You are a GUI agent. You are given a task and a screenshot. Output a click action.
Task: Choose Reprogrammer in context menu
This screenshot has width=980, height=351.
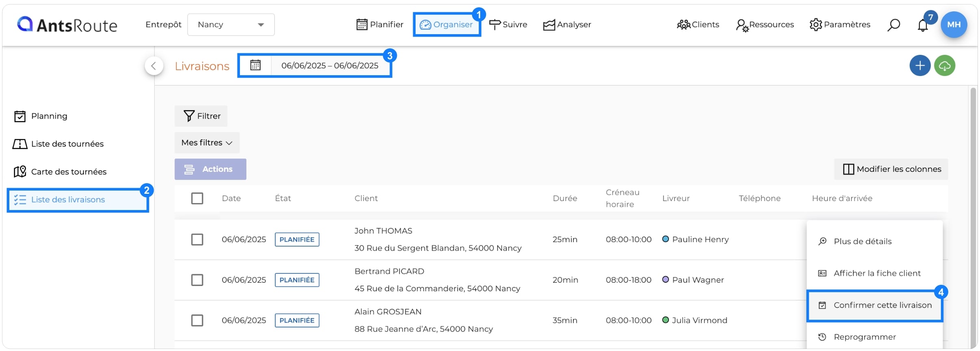[x=875, y=337]
